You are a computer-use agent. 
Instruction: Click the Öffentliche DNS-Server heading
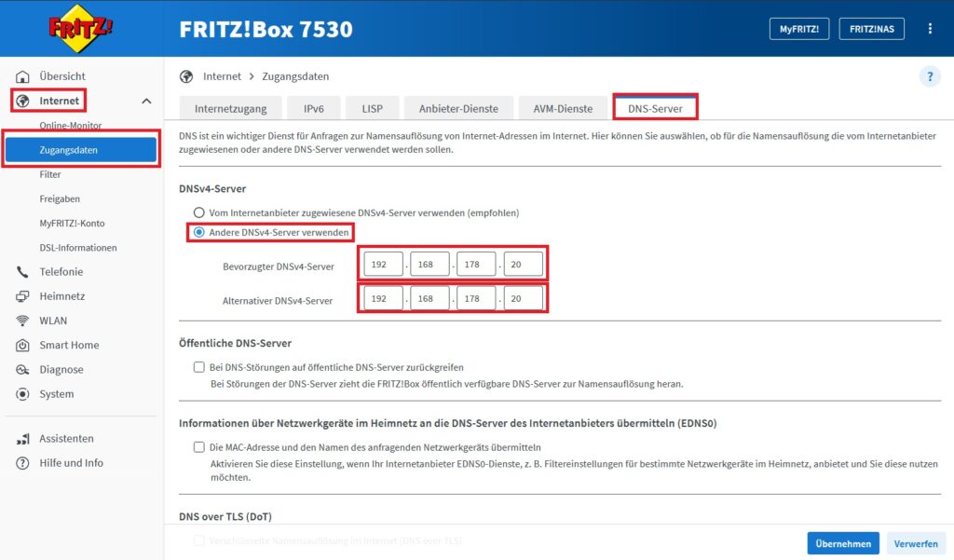click(235, 343)
